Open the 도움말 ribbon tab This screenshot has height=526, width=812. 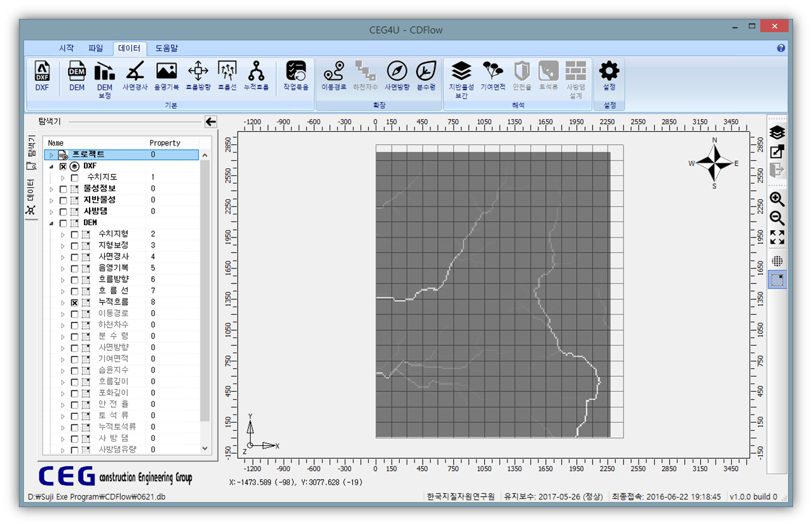[167, 48]
